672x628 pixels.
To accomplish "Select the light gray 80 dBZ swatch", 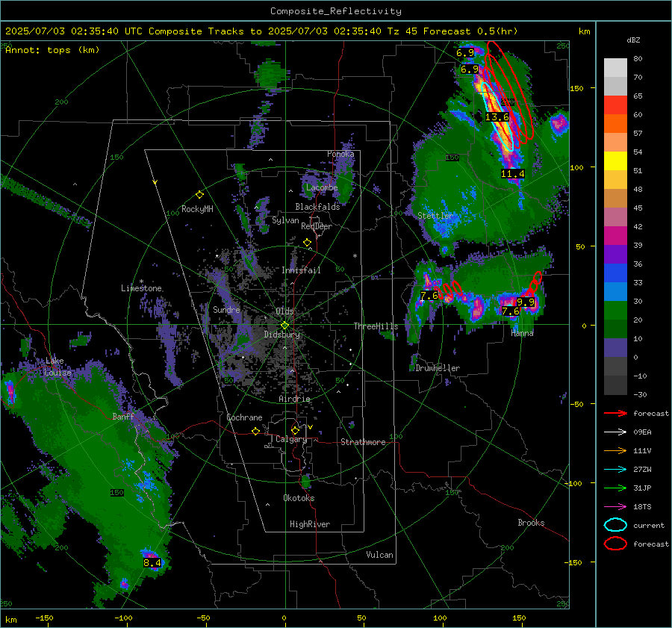I will pyautogui.click(x=615, y=68).
